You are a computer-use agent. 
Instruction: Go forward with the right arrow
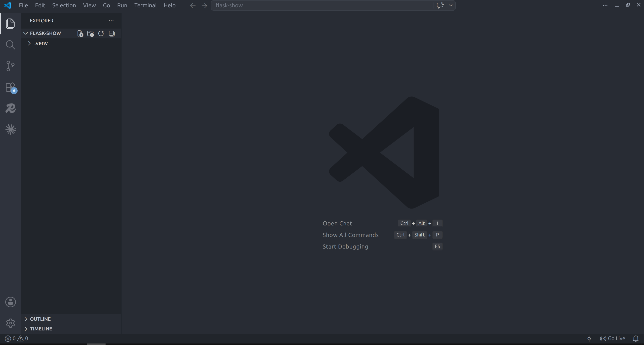pyautogui.click(x=204, y=6)
